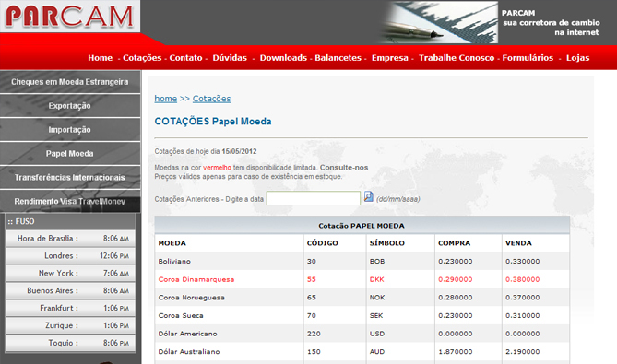Image resolution: width=617 pixels, height=364 pixels.
Task: Select the Dólar Australiano row name
Action: pos(189,352)
